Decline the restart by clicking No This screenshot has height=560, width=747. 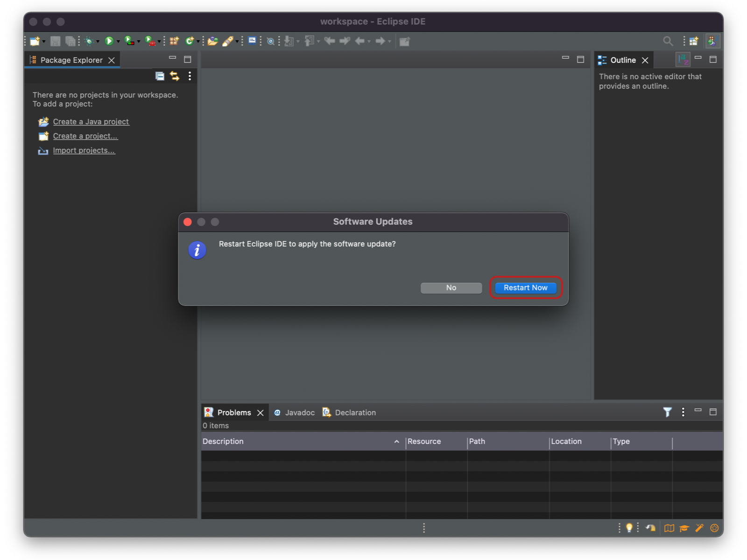point(451,288)
